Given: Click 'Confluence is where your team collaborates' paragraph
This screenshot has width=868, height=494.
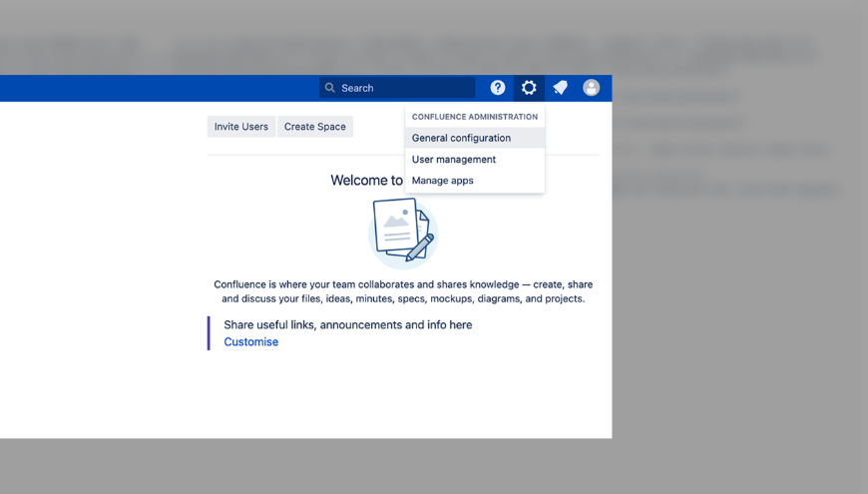Looking at the screenshot, I should point(403,291).
